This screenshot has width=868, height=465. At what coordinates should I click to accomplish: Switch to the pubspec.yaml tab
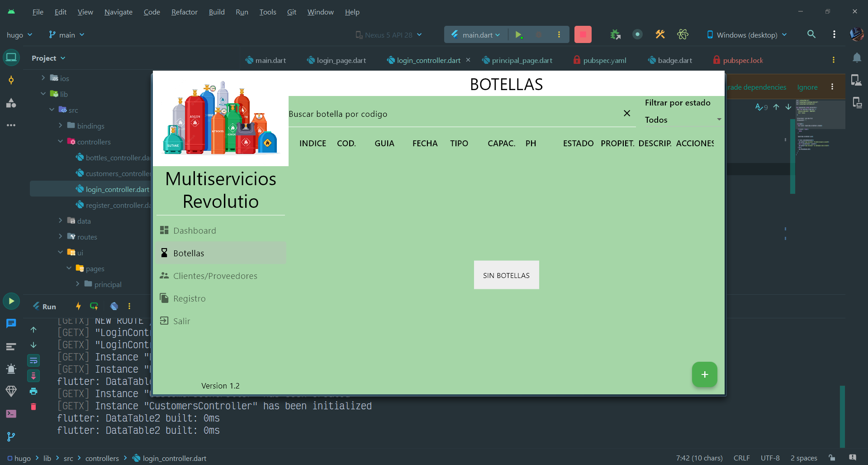coord(600,60)
